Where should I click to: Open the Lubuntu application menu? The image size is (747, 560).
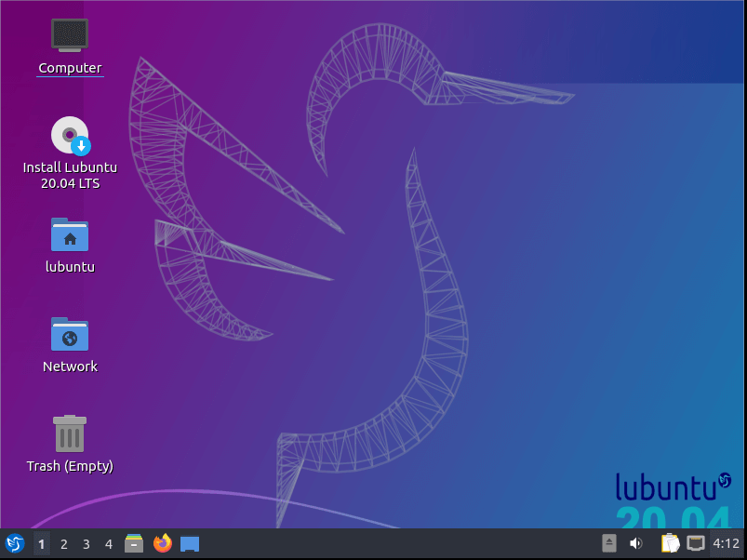tap(15, 543)
